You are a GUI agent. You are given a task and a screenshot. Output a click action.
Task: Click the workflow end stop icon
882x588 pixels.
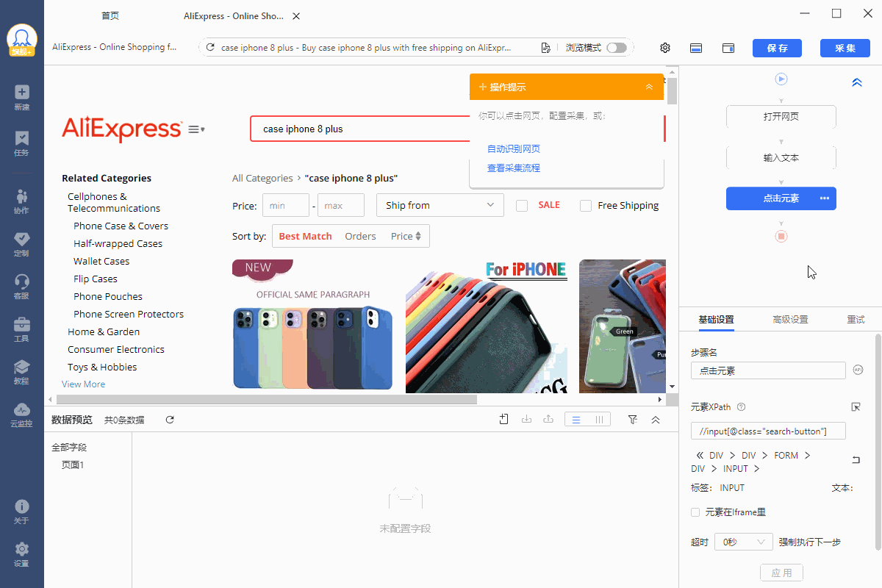point(781,236)
